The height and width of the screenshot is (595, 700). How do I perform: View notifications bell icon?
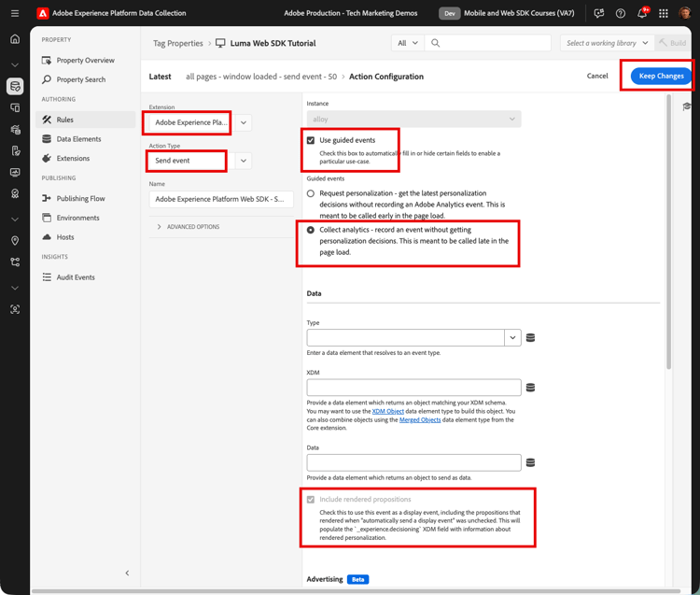coord(641,13)
